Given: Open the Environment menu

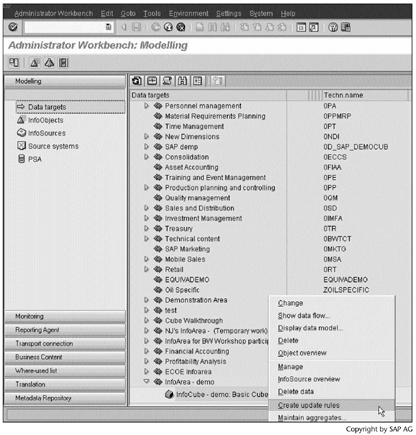Looking at the screenshot, I should point(189,13).
